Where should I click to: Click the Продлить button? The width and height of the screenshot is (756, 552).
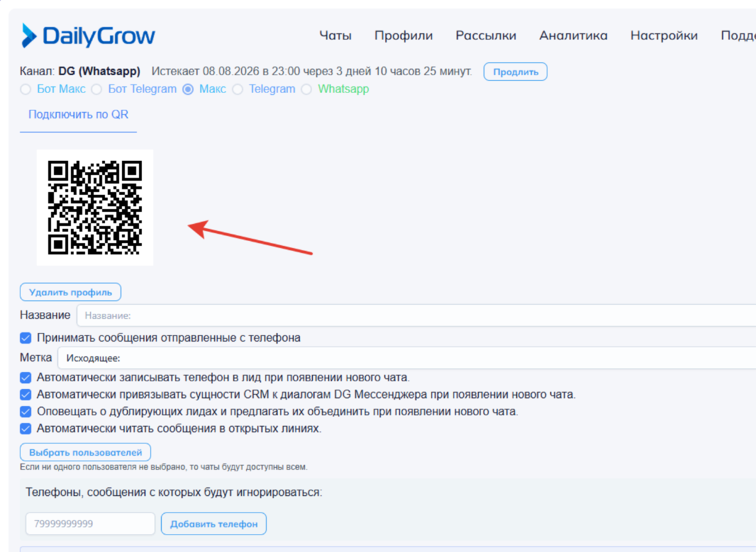[x=516, y=72]
